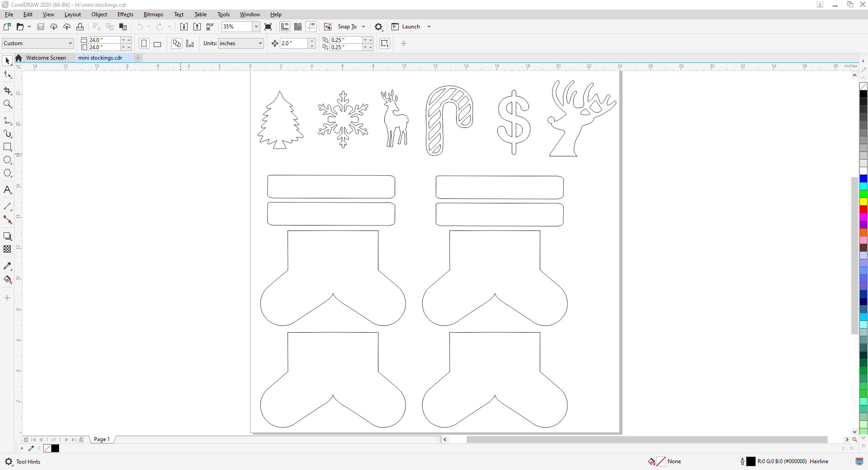
Task: Open document palette flyout arrow
Action: point(22,448)
